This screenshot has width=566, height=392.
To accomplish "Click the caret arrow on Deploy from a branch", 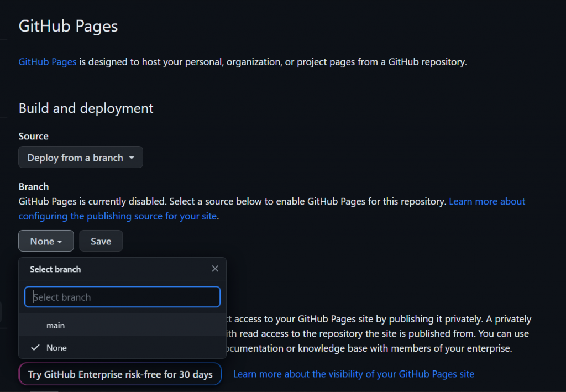I will click(132, 158).
